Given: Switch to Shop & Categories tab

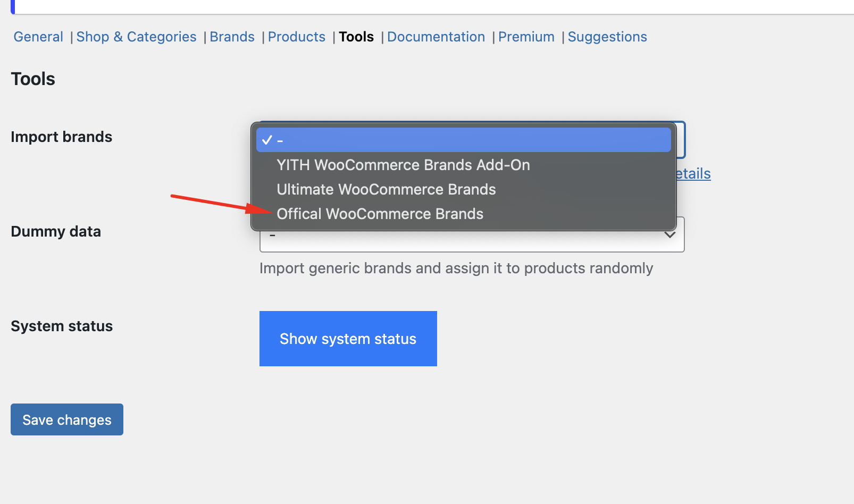Looking at the screenshot, I should pyautogui.click(x=136, y=37).
